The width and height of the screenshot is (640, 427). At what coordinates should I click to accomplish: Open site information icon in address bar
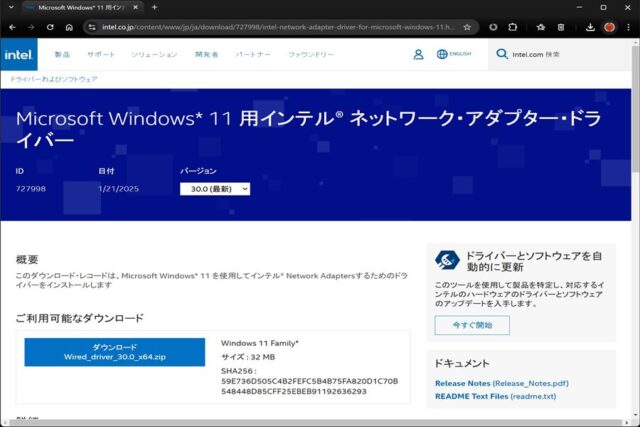click(92, 27)
